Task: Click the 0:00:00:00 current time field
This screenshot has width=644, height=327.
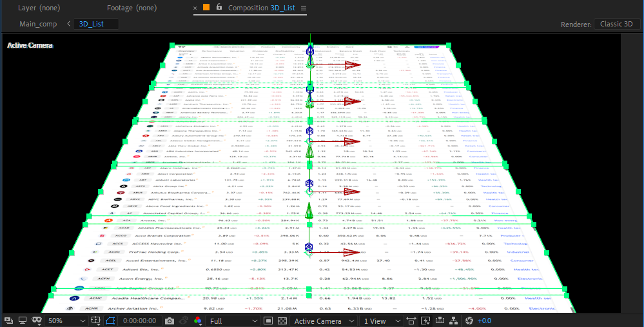Action: pos(140,321)
